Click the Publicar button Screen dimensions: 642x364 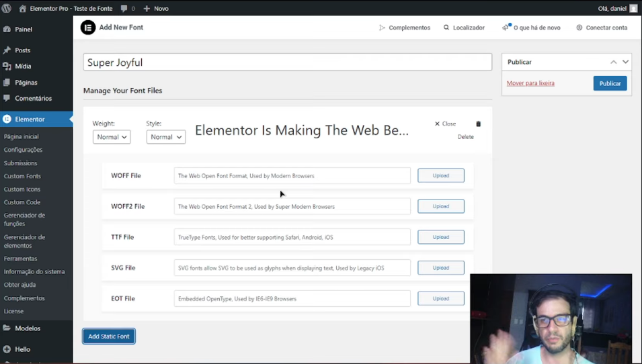pos(610,83)
